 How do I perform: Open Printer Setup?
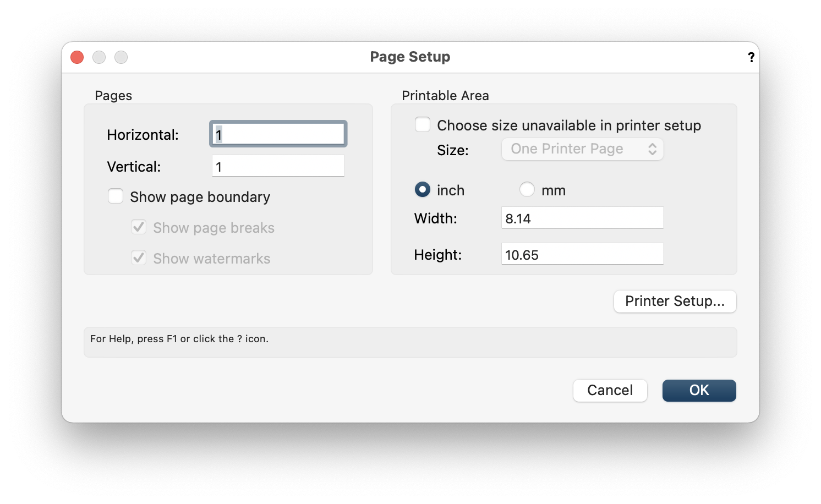tap(675, 301)
